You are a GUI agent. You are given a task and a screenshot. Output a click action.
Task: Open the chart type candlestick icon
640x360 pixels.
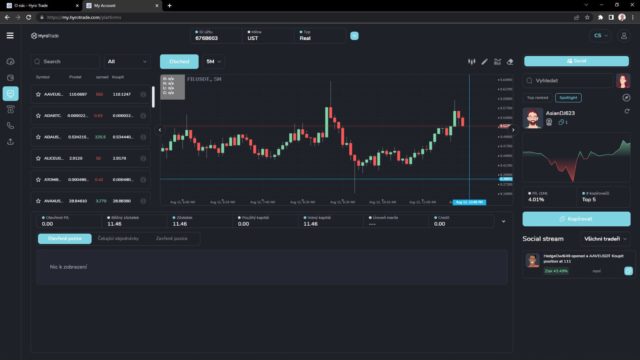tap(471, 62)
